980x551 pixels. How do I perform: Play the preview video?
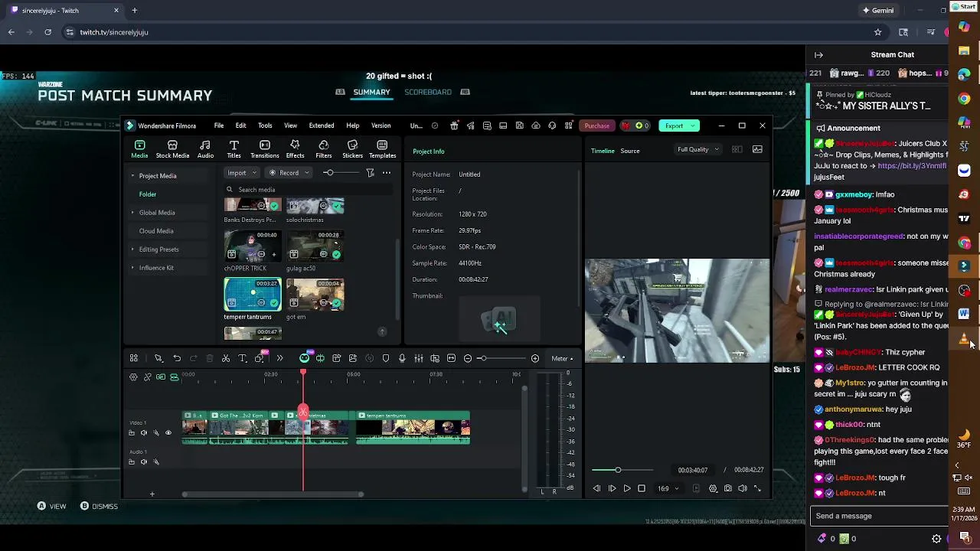click(626, 488)
